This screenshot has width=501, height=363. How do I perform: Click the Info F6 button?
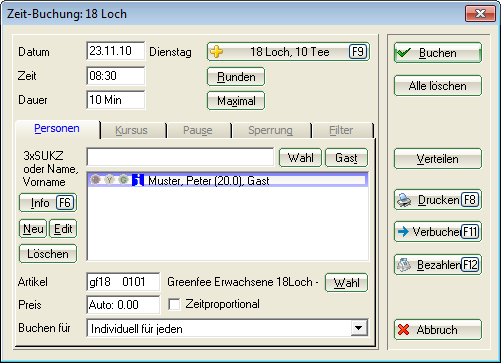click(x=48, y=203)
